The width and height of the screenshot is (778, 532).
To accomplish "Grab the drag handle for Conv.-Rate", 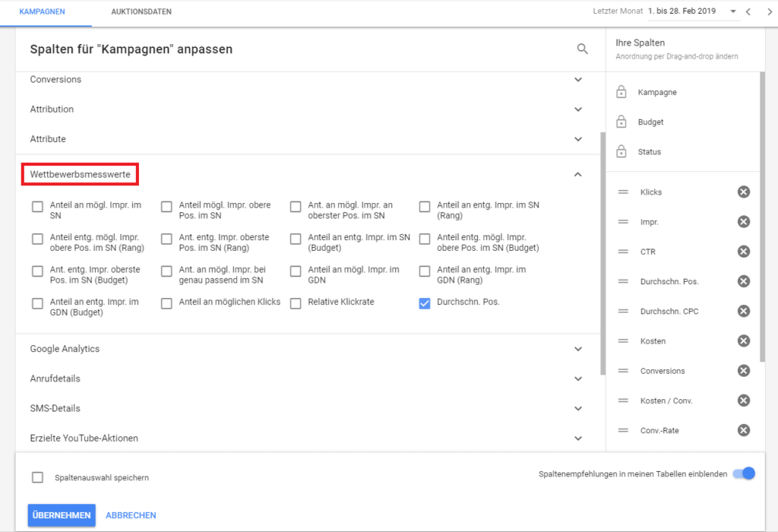I will (623, 430).
